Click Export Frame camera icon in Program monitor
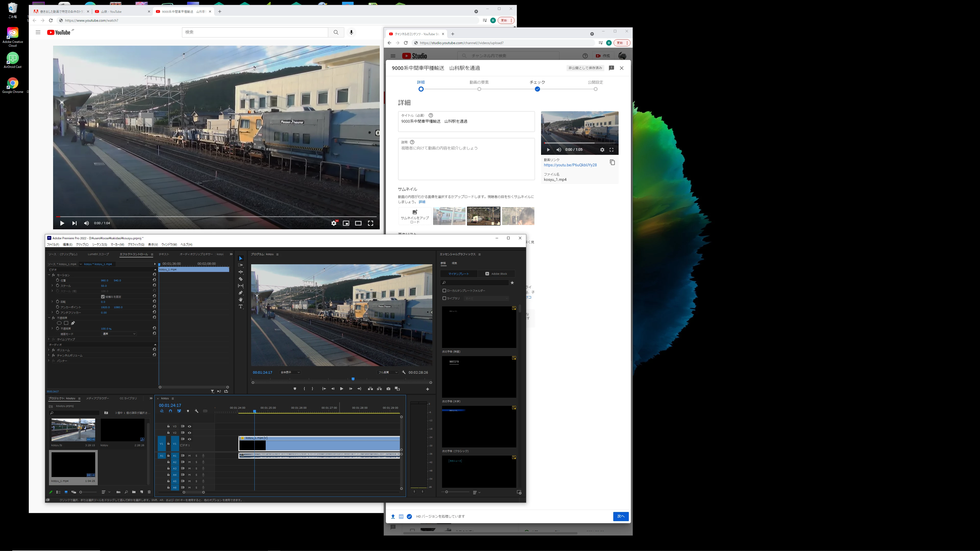This screenshot has width=980, height=551. coord(388,389)
